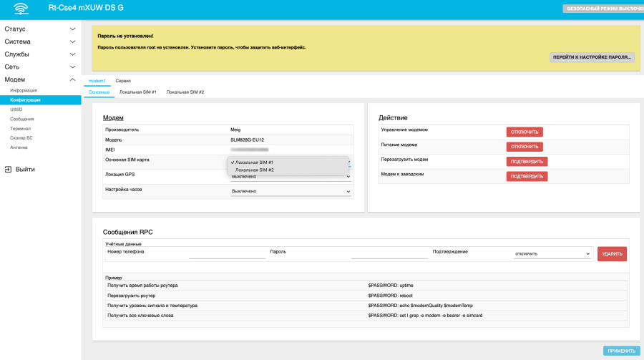Image resolution: width=644 pixels, height=360 pixels.
Task: Toggle modem control with ОТКЛЮЧИТЬ in Управление модемом
Action: (x=524, y=132)
